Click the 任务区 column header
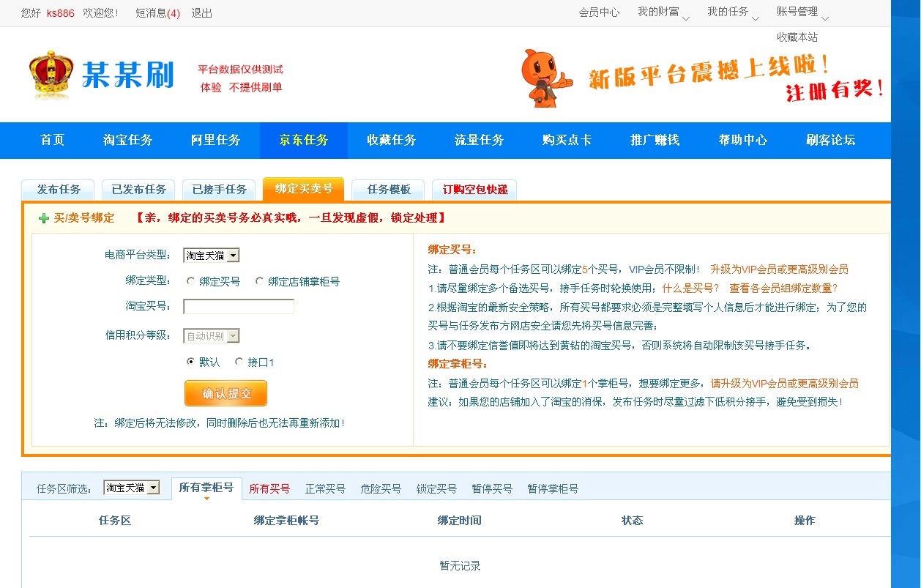Viewport: 921px width, 588px height. 115,521
